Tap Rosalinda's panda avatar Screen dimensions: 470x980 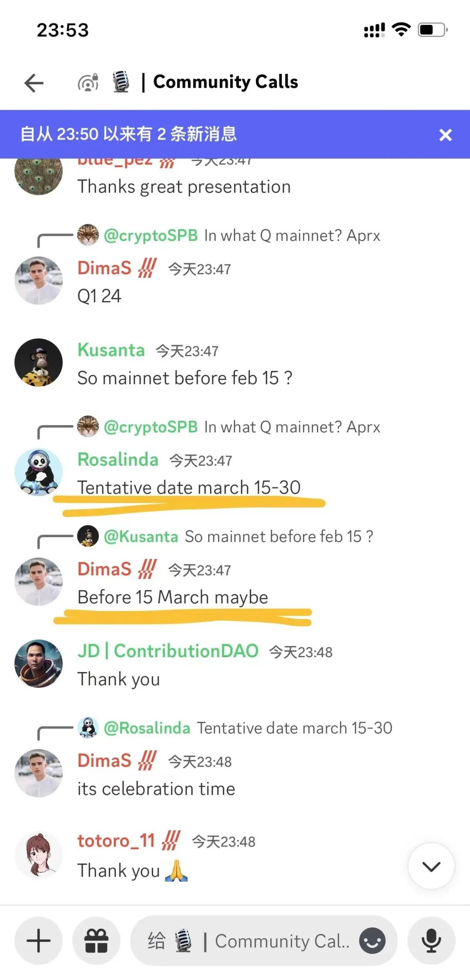[x=38, y=472]
